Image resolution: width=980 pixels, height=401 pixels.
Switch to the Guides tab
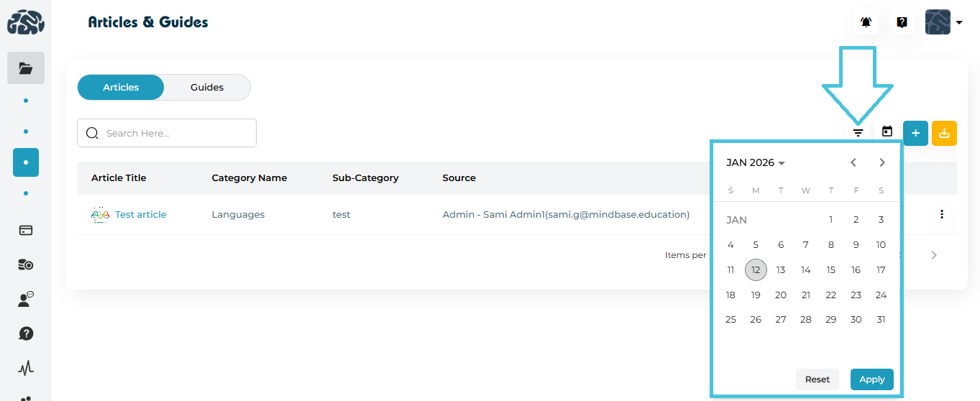(207, 88)
